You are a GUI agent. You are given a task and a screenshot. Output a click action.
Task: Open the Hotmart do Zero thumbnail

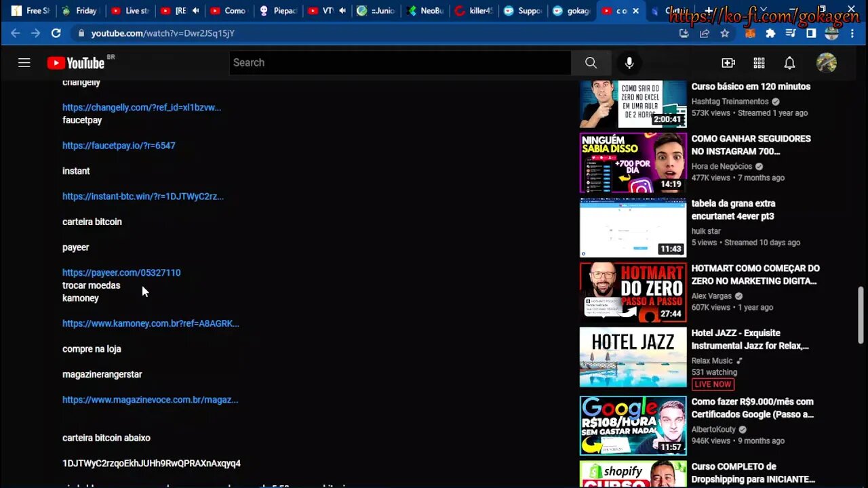point(633,292)
